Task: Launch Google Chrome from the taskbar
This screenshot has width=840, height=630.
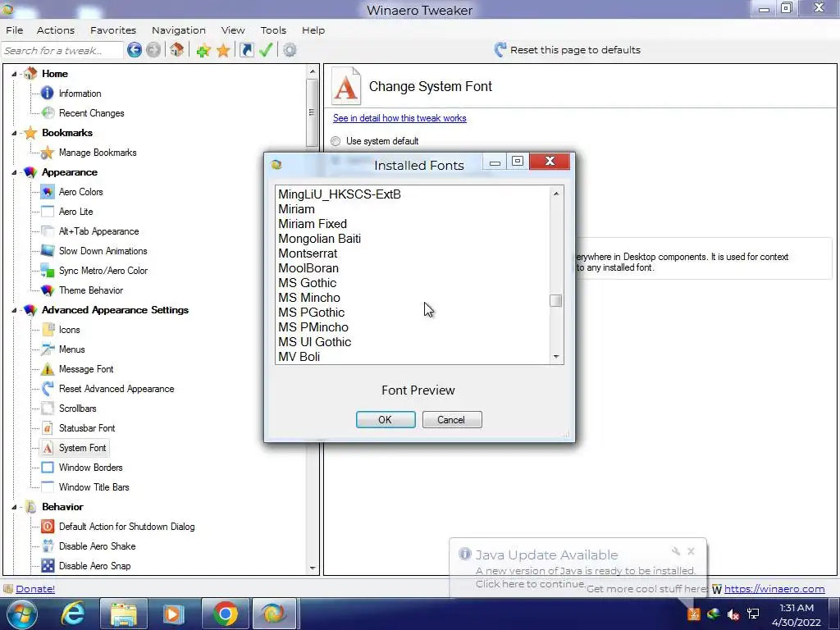Action: (x=225, y=614)
